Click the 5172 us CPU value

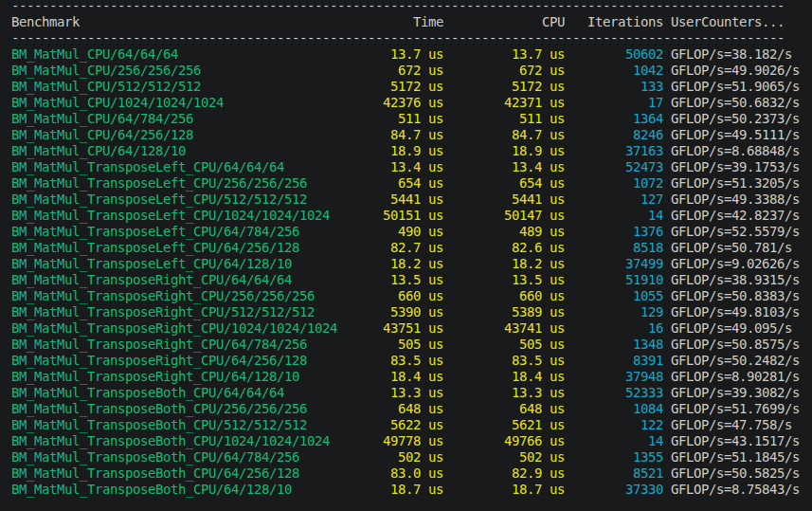tap(538, 86)
